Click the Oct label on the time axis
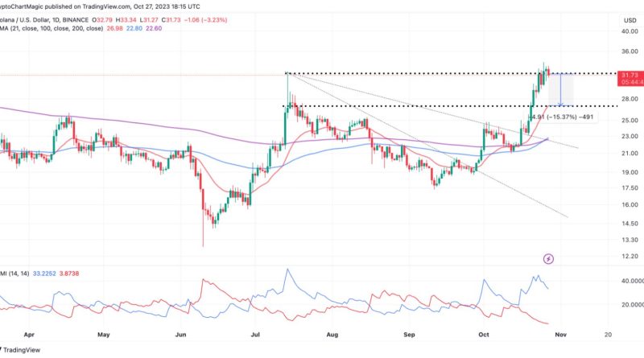The height and width of the screenshot is (358, 644). [484, 335]
